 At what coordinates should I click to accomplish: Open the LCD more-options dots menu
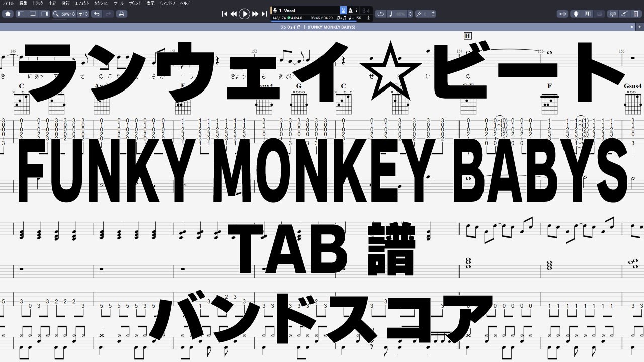pyautogui.click(x=357, y=10)
